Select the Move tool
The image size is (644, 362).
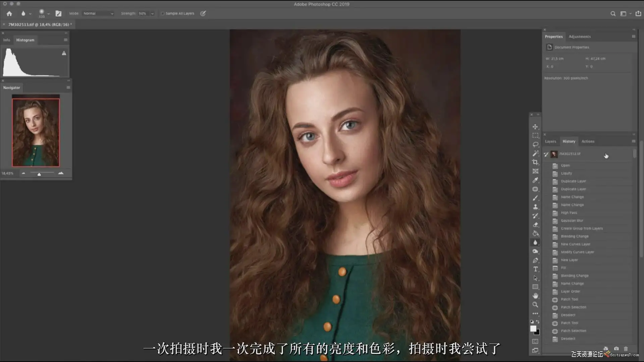click(535, 127)
